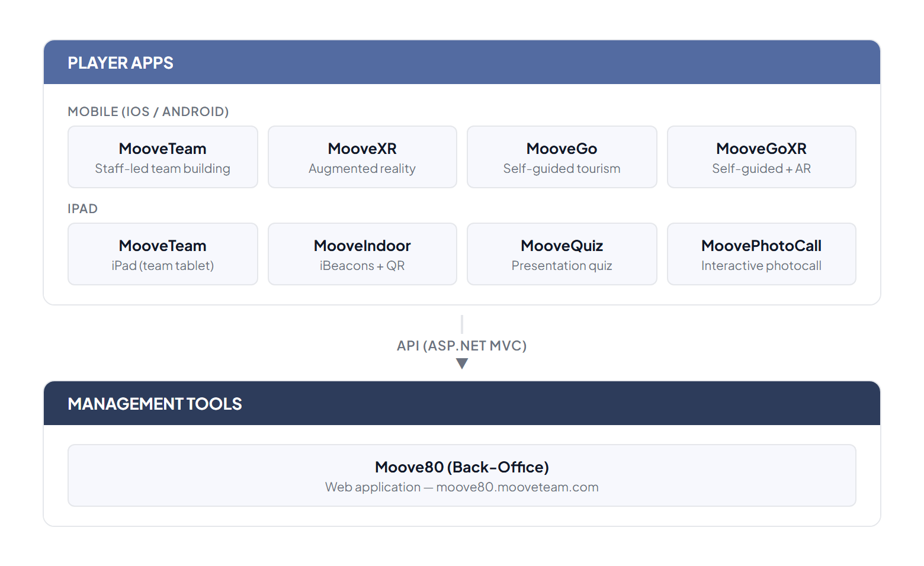The image size is (924, 566).
Task: Open the Moove80 Back-Office card
Action: 461,475
